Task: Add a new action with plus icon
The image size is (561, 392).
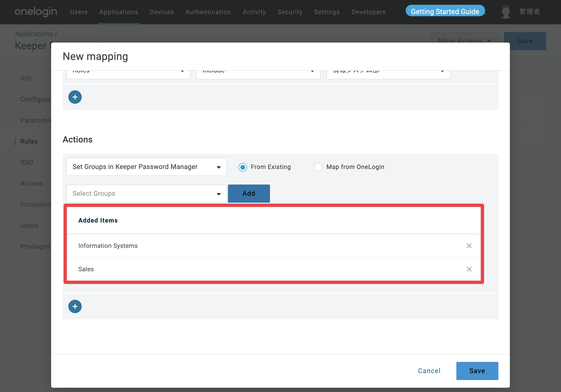Action: 75,306
